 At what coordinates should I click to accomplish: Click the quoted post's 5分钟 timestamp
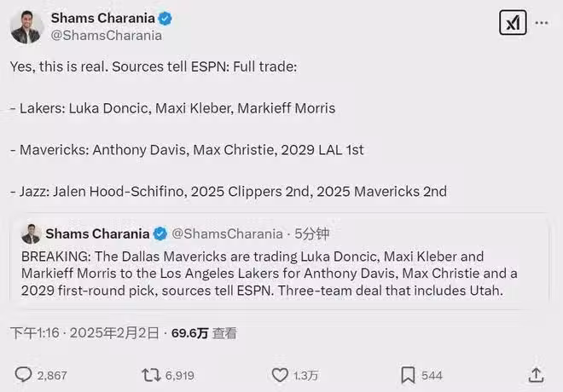tap(312, 233)
